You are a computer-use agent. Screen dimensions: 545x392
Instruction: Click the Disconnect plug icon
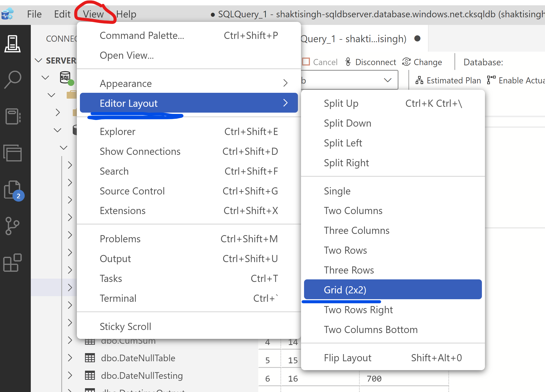[x=348, y=62]
